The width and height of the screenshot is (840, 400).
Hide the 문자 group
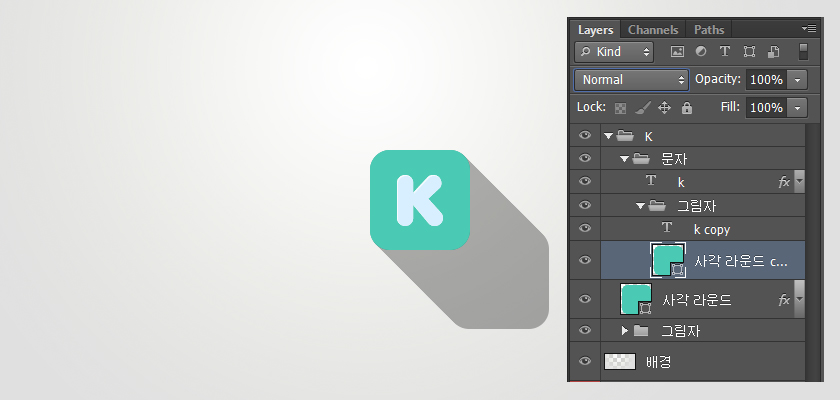[584, 158]
